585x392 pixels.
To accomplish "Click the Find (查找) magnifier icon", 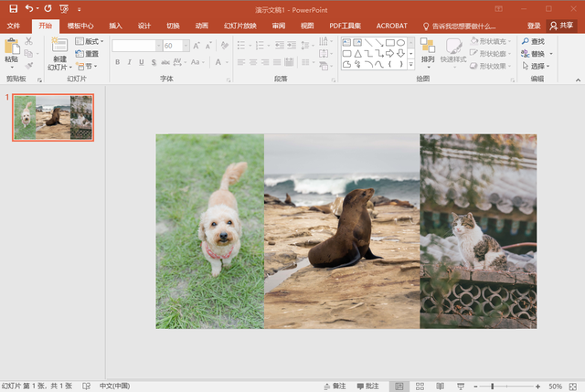I will tap(526, 42).
